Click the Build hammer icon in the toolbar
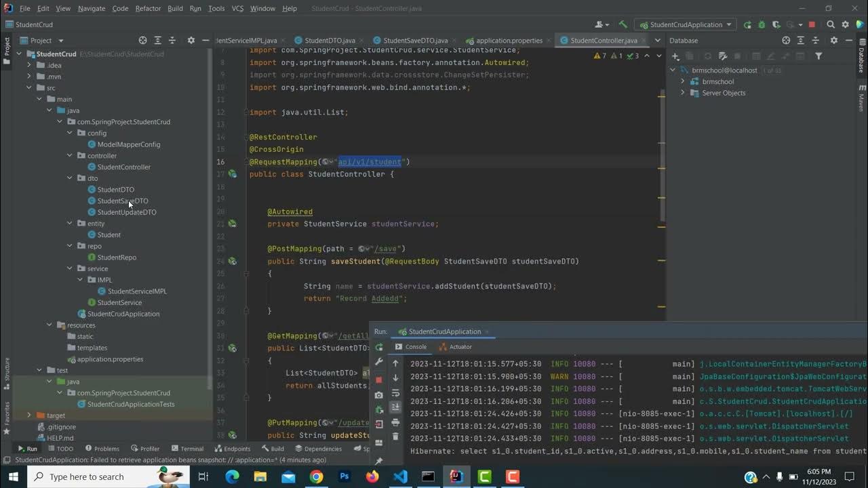This screenshot has width=868, height=488. (x=623, y=24)
